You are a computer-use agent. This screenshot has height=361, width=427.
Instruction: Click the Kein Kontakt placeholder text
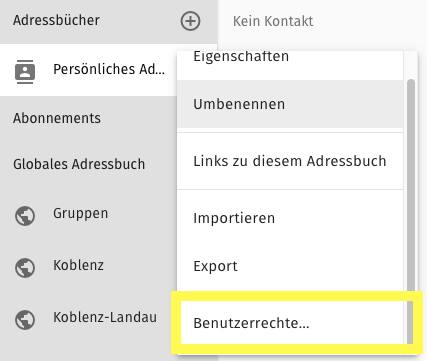click(273, 21)
